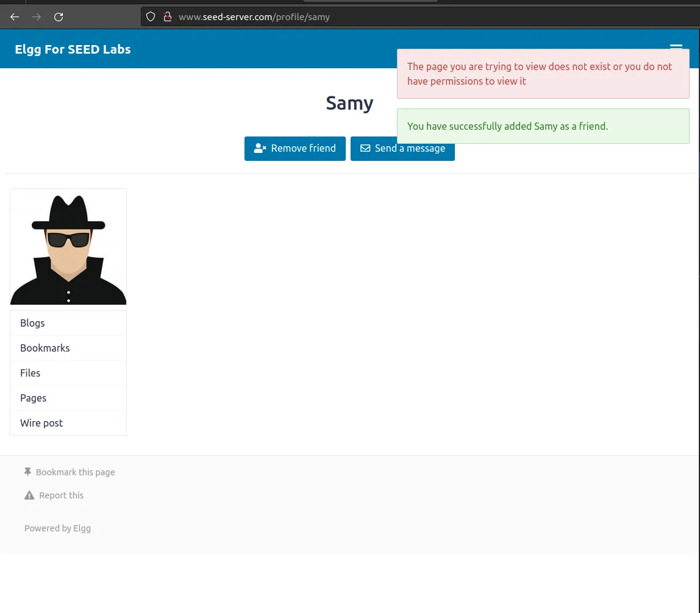Open Samy's Blogs menu item
This screenshot has width=700, height=613.
pyautogui.click(x=32, y=323)
